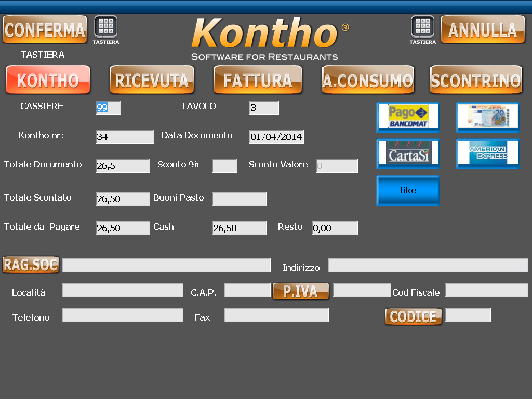Select cash euro banknotes payment
This screenshot has width=532, height=399.
click(487, 117)
